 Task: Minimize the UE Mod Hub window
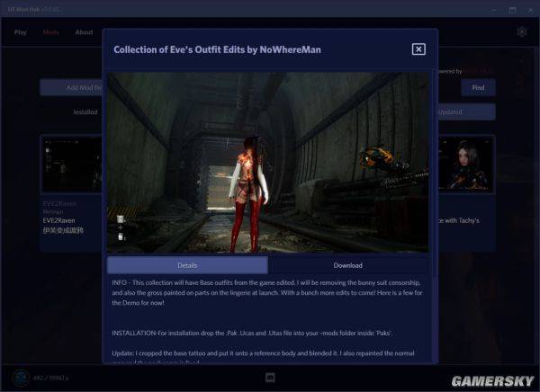(494, 10)
